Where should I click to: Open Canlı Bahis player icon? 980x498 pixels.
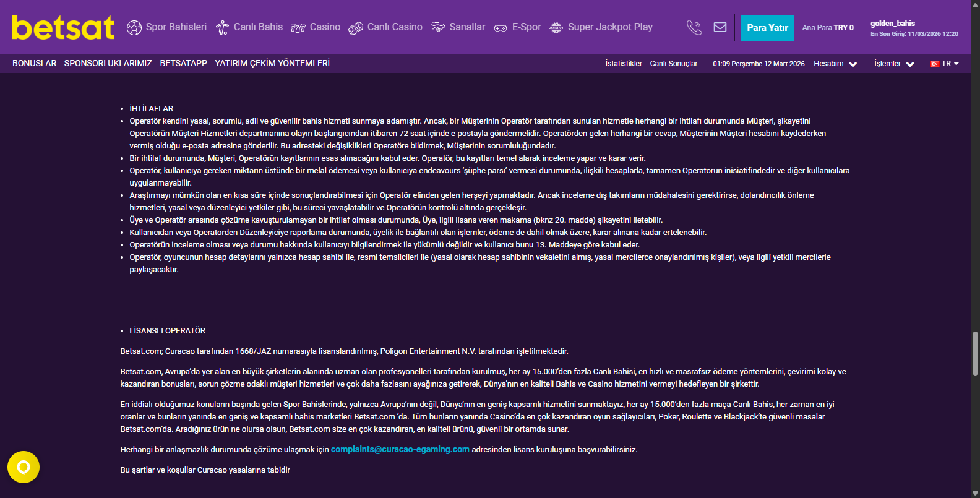pyautogui.click(x=222, y=28)
